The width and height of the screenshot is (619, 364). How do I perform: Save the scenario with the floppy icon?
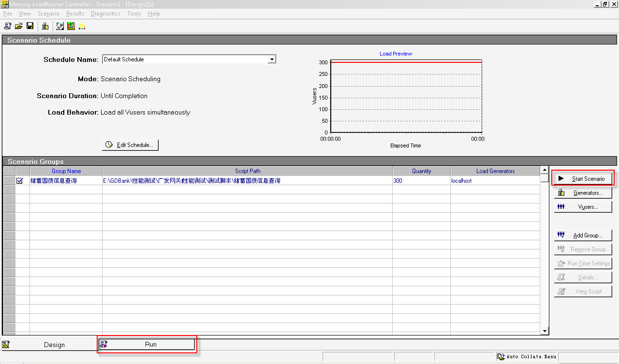30,26
